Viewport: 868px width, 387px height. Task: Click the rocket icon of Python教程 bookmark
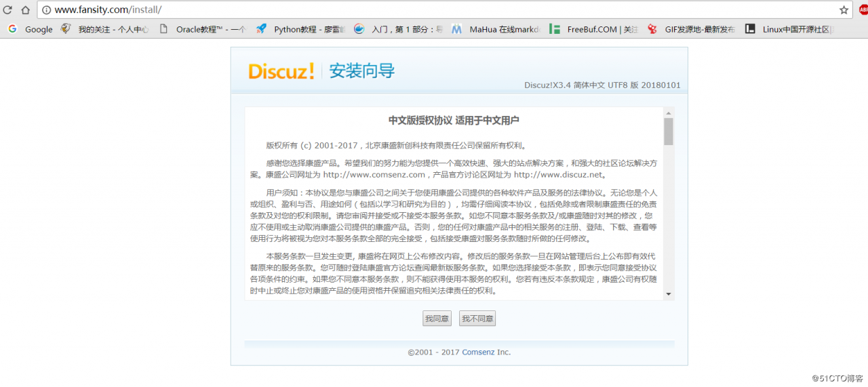(x=261, y=29)
